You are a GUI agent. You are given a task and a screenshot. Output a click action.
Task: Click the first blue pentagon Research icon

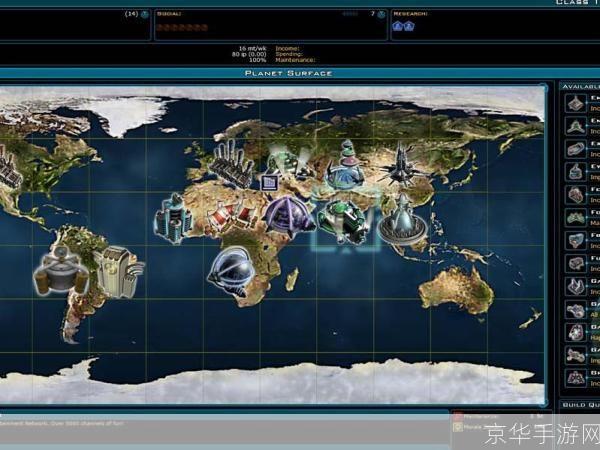pos(398,26)
